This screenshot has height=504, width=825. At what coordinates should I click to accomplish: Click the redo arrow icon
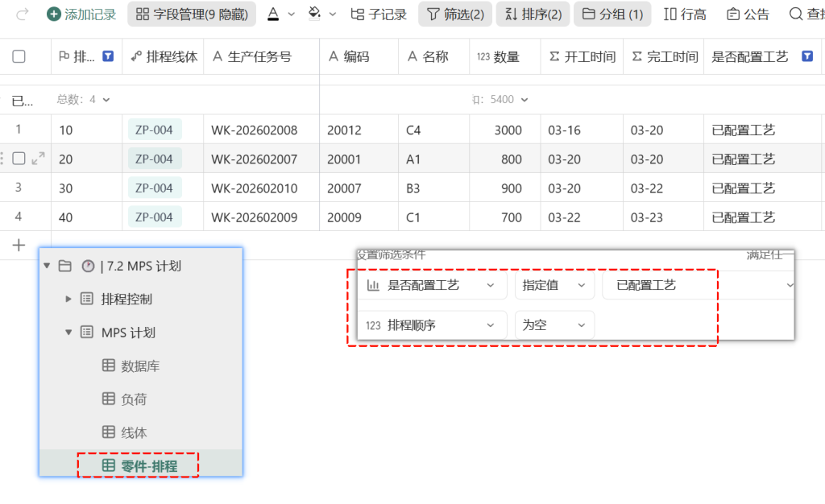(22, 14)
